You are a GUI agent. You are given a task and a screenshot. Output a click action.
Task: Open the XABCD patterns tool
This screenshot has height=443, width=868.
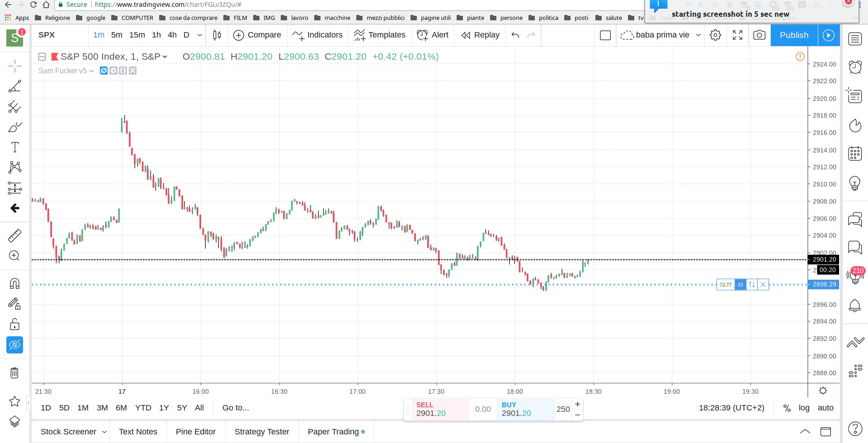pyautogui.click(x=14, y=168)
